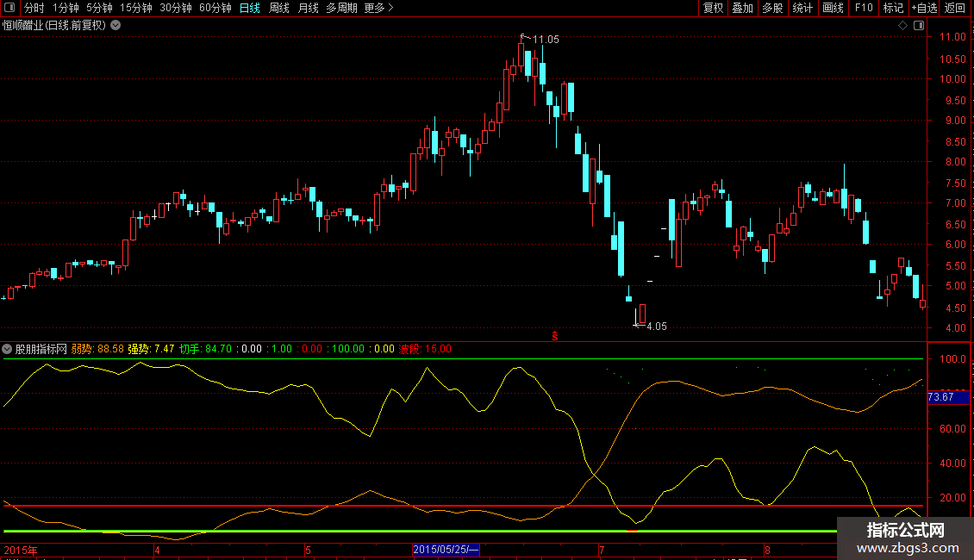Viewport: 974px width, 560px height.
Task: Activate the 画线 drawing tool
Action: click(x=833, y=8)
